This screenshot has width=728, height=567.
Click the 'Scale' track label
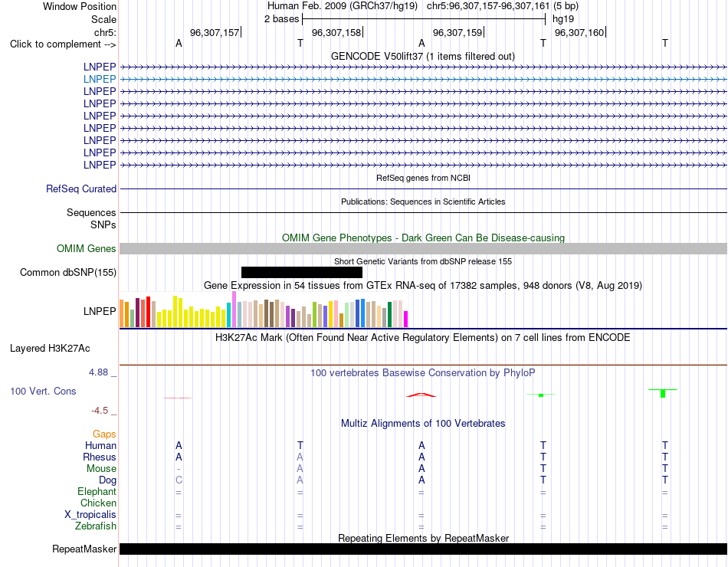tap(103, 19)
